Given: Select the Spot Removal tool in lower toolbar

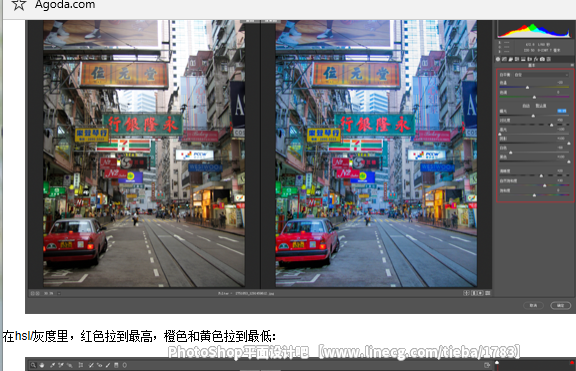Looking at the screenshot, I should [x=91, y=365].
